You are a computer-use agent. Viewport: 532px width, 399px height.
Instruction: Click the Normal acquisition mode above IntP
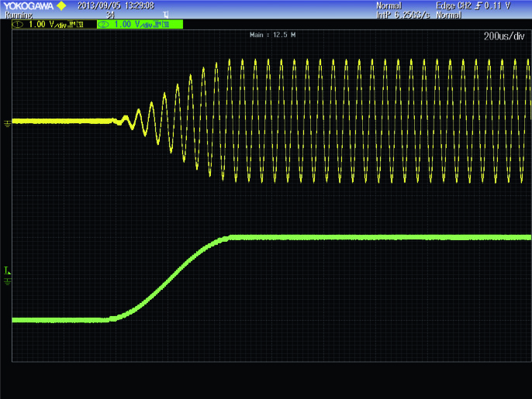click(389, 5)
